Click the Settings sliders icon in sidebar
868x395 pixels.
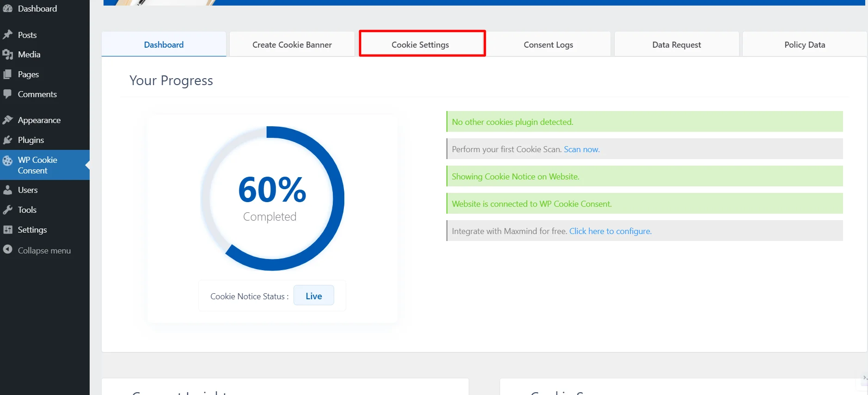(x=7, y=230)
